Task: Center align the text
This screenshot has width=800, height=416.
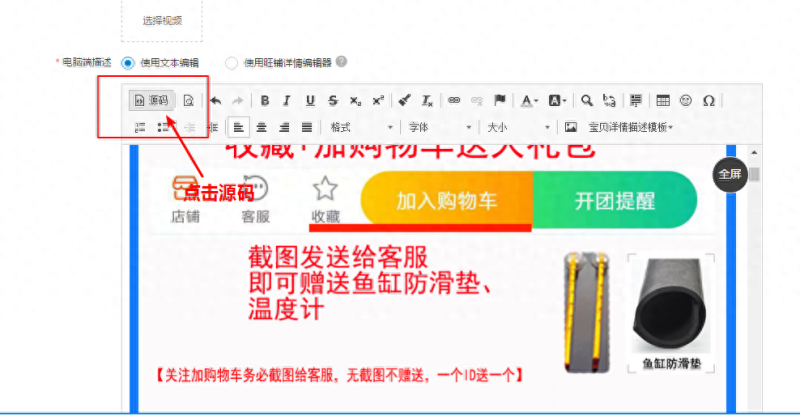Action: point(261,128)
